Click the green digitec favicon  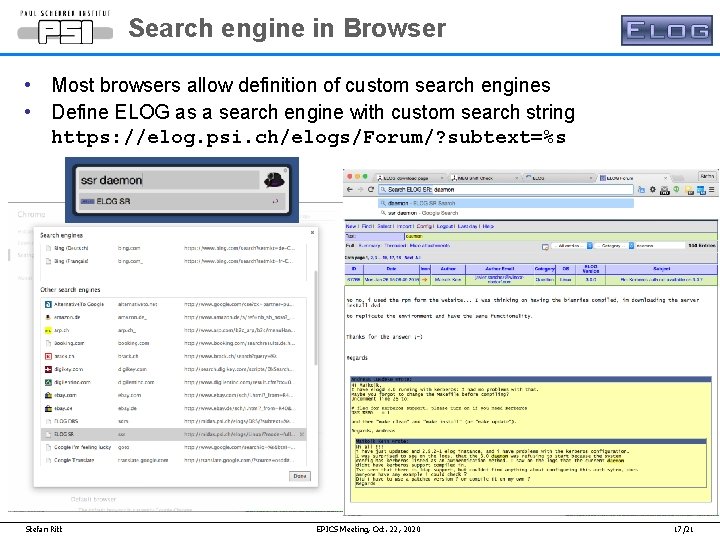pos(48,382)
